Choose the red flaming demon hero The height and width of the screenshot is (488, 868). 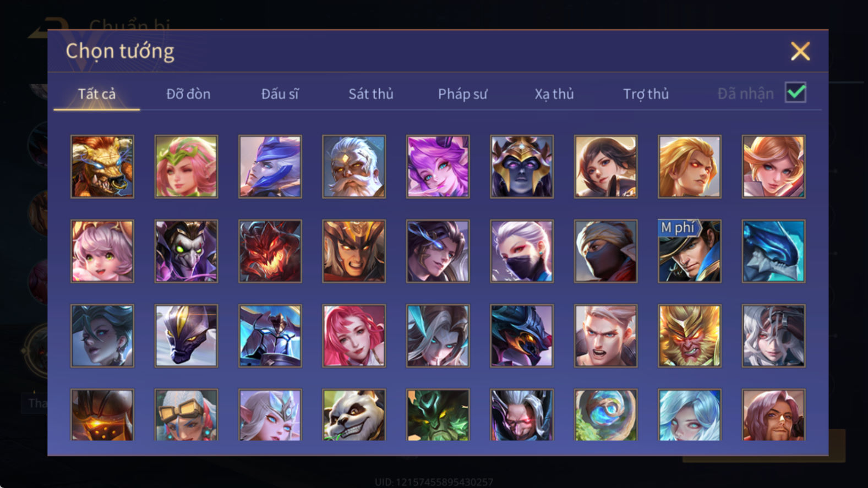[x=270, y=251]
